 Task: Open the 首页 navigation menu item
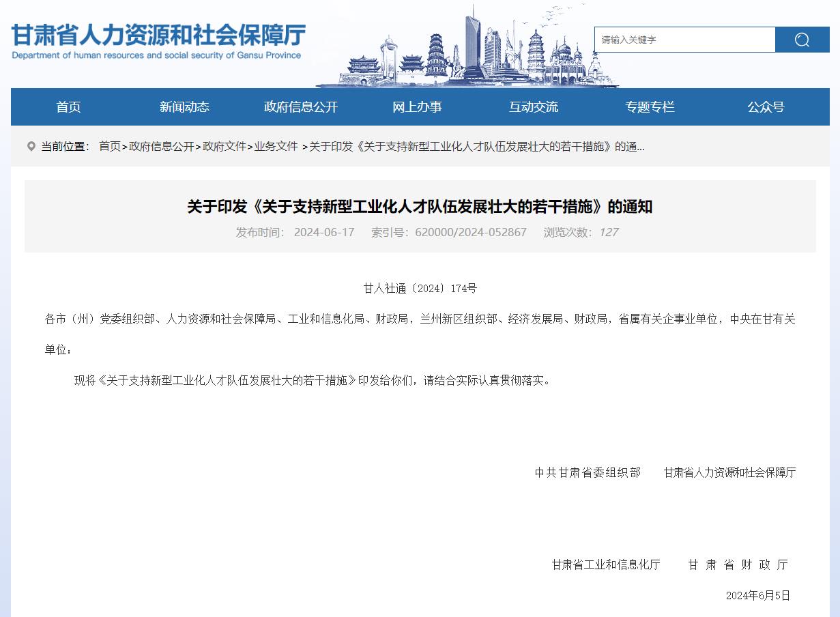pyautogui.click(x=68, y=106)
